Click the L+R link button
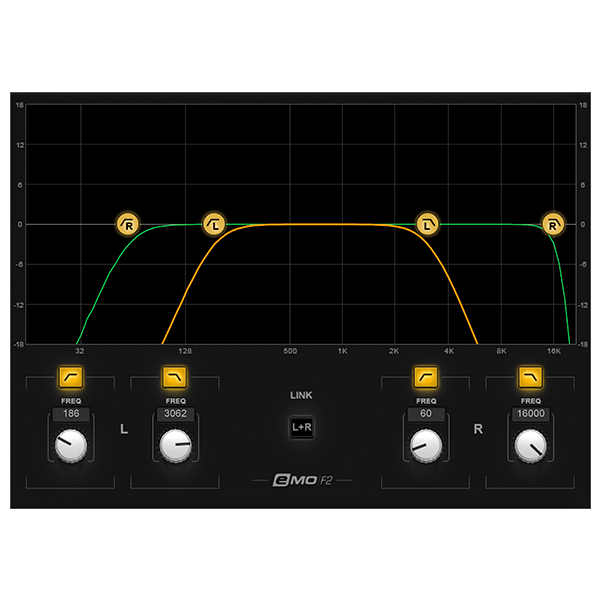 (301, 427)
